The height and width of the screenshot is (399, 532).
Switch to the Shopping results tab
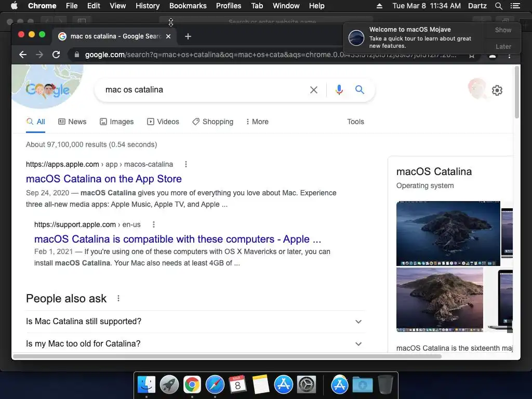(212, 122)
